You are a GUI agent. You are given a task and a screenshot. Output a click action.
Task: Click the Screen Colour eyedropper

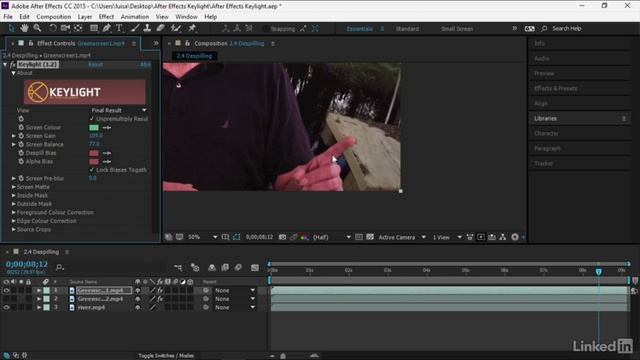point(107,128)
